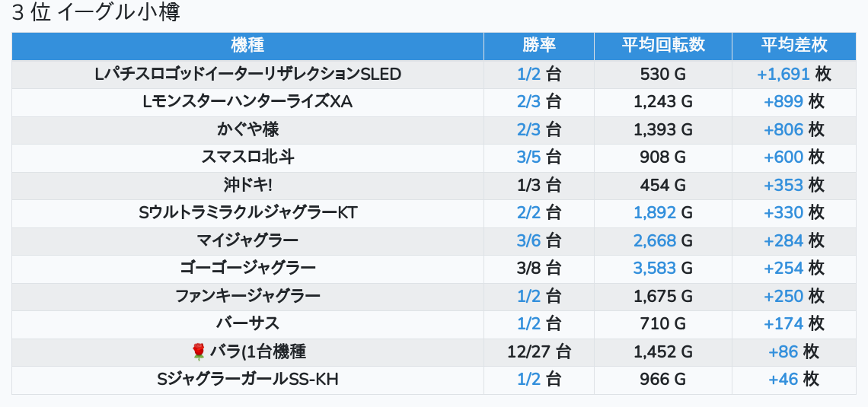Click the rose icon beside バラ
The width and height of the screenshot is (868, 407).
pos(199,351)
